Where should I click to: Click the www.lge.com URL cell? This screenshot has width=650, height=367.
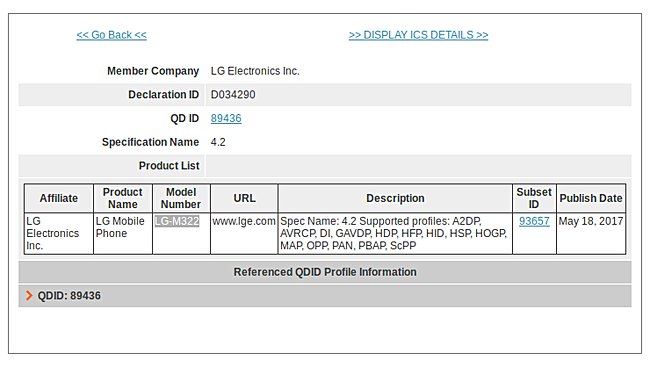click(244, 233)
